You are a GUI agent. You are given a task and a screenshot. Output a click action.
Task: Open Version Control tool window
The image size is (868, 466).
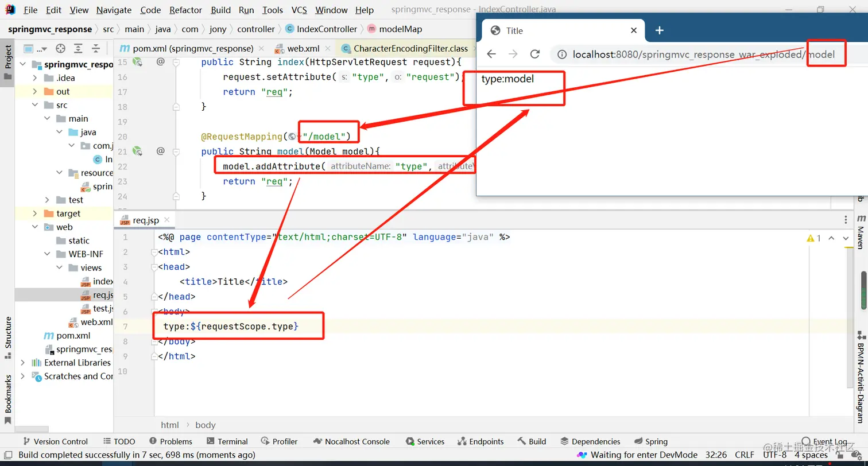(x=55, y=441)
